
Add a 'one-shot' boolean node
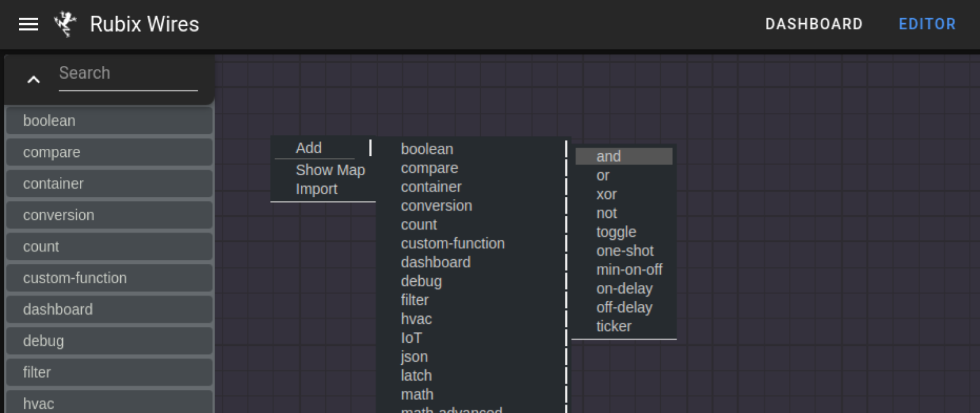[624, 251]
